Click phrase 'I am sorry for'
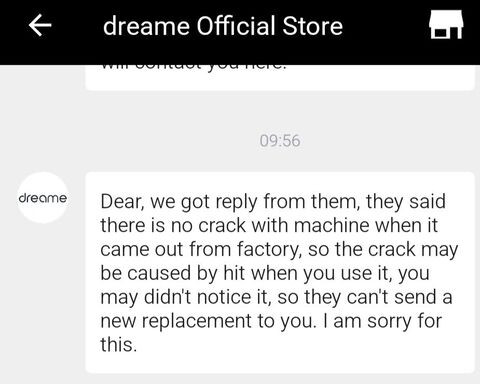 (x=383, y=321)
